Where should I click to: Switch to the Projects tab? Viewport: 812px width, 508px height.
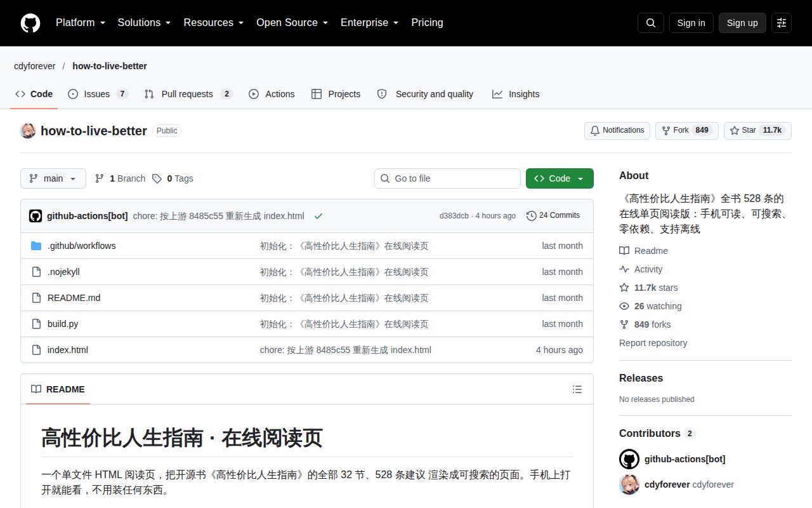[336, 94]
